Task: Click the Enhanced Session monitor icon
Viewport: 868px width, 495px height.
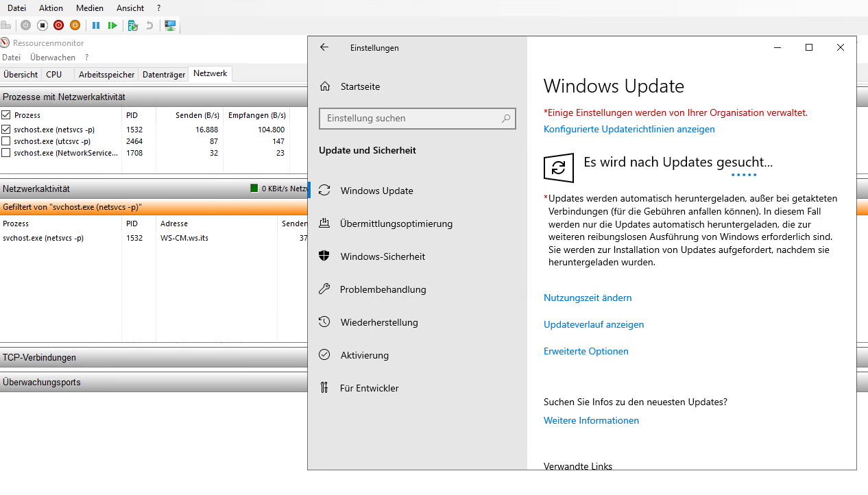Action: click(x=170, y=25)
